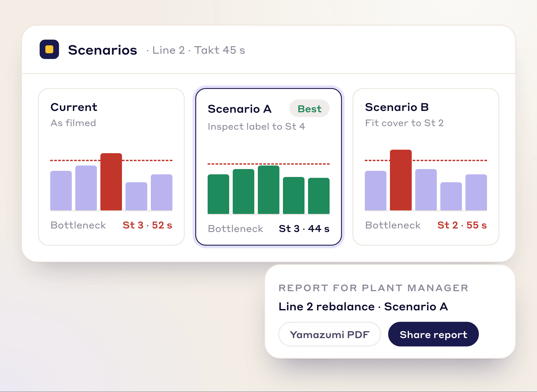Click the shortest purple bar in Current chart
This screenshot has width=537, height=392.
coord(136,196)
